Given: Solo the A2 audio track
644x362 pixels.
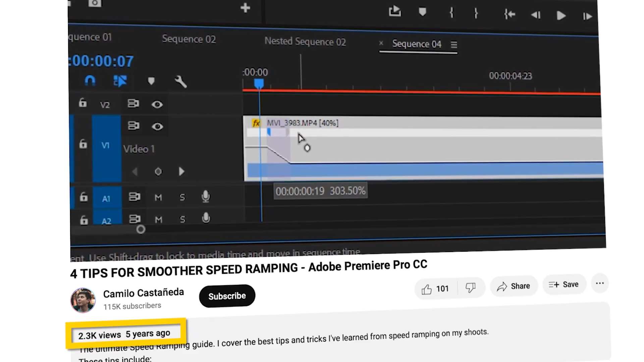Looking at the screenshot, I should 182,220.
